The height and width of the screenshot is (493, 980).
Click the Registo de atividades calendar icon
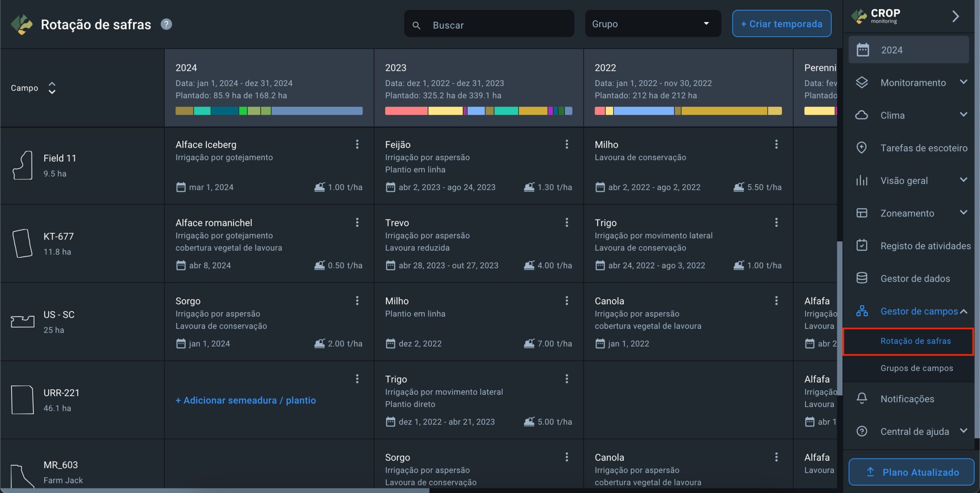(862, 246)
